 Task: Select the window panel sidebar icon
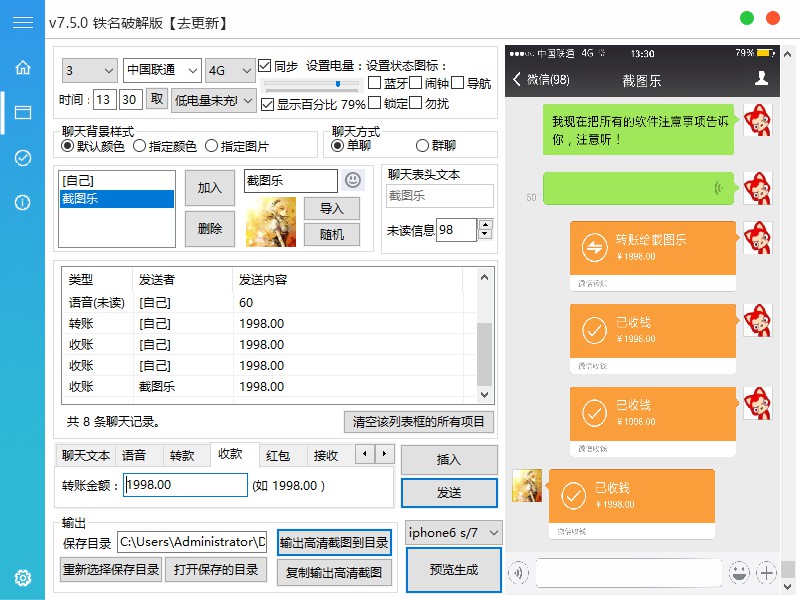click(x=22, y=112)
